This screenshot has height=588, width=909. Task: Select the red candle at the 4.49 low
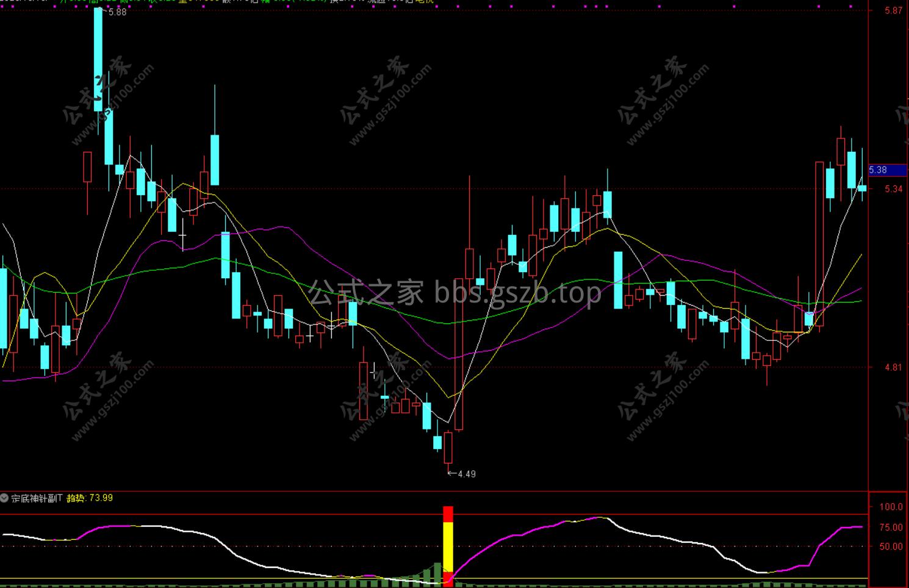[x=448, y=448]
